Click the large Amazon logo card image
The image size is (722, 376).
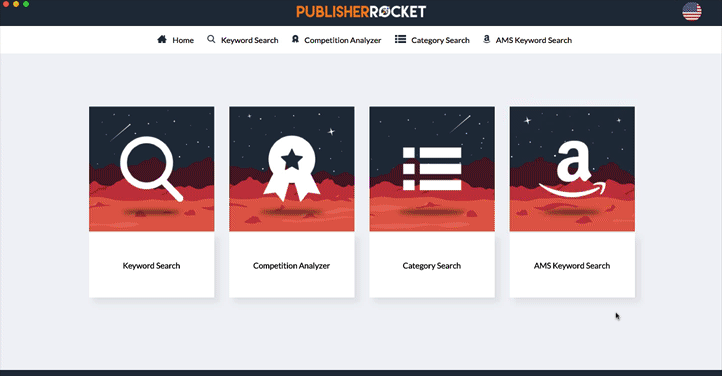(x=572, y=169)
